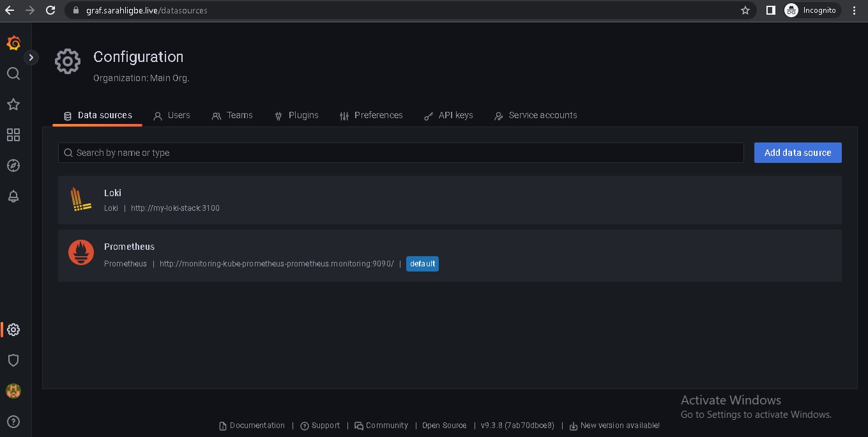This screenshot has width=868, height=437.
Task: Click the browser address bar URL
Action: pos(147,10)
